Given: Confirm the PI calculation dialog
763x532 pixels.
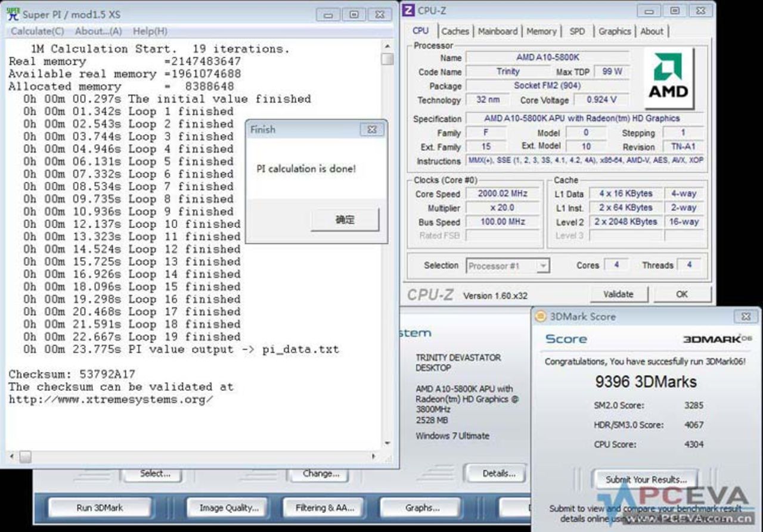Looking at the screenshot, I should pos(345,219).
